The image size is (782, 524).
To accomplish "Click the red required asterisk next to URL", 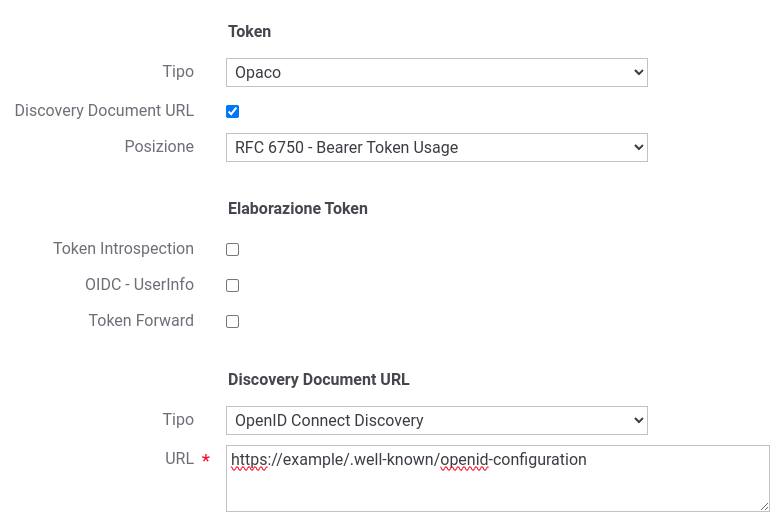I will coord(206,459).
